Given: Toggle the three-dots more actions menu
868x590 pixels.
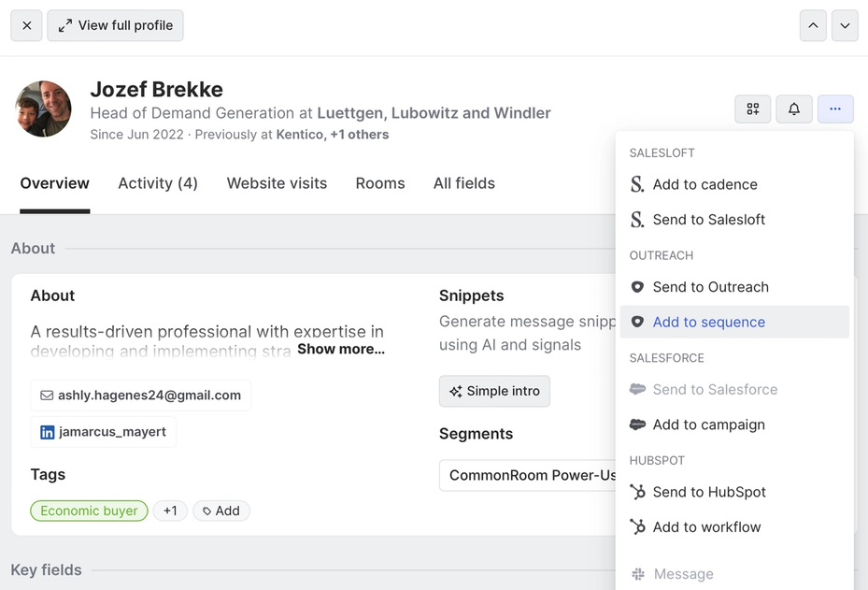Looking at the screenshot, I should pos(835,108).
